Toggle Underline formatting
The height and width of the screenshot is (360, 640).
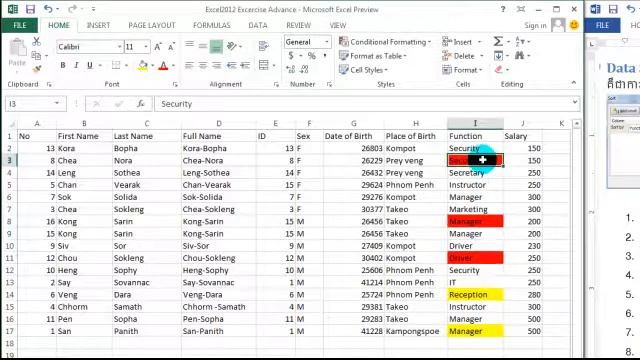point(89,65)
